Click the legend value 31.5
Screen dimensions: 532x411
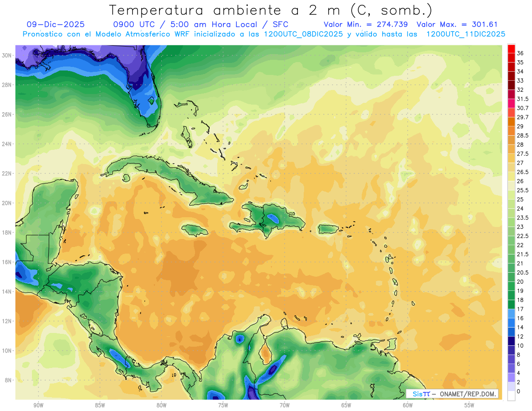[522, 99]
